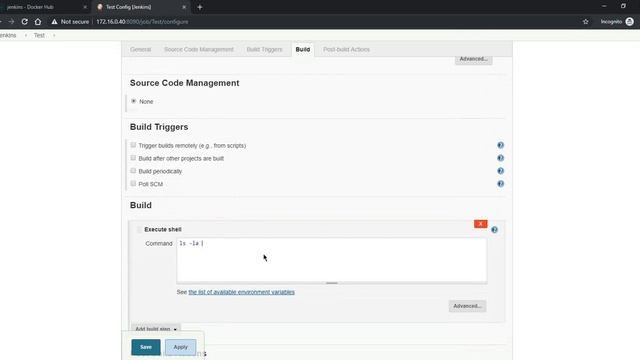
Task: Click into the Command text area
Action: pyautogui.click(x=331, y=260)
